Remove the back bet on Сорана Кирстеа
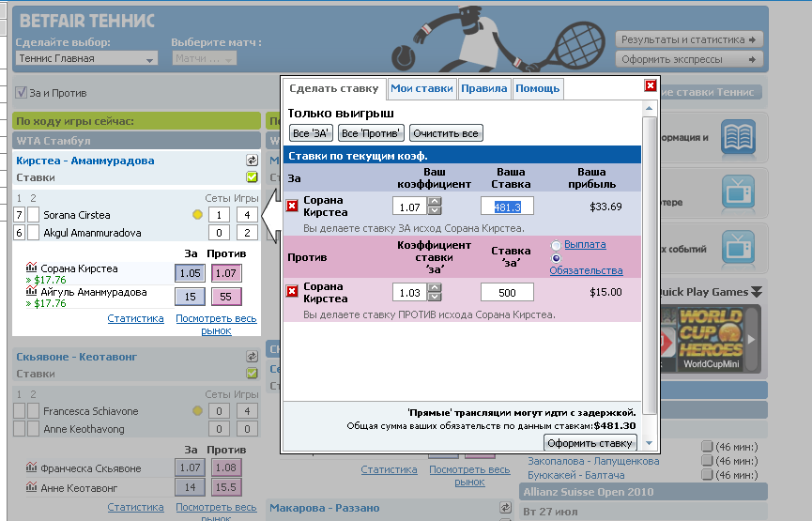812x521 pixels. (x=292, y=207)
